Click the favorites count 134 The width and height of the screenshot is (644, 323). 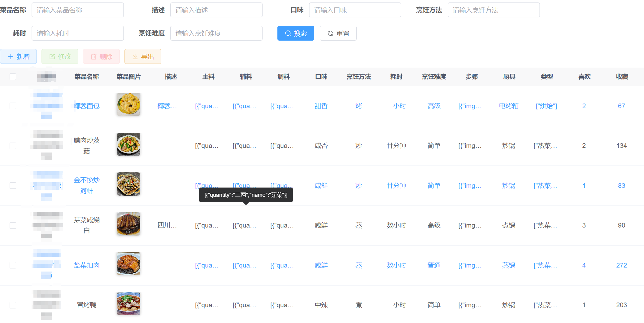click(621, 146)
